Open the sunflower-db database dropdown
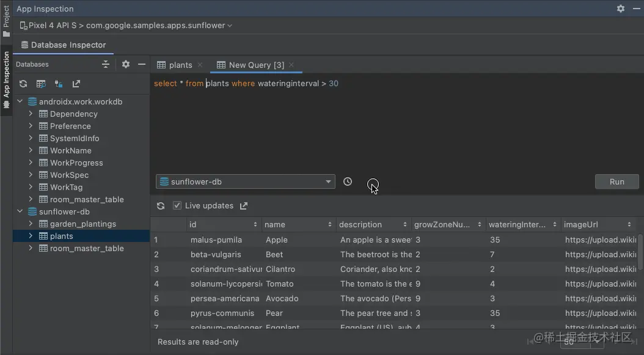644x355 pixels. [x=246, y=181]
